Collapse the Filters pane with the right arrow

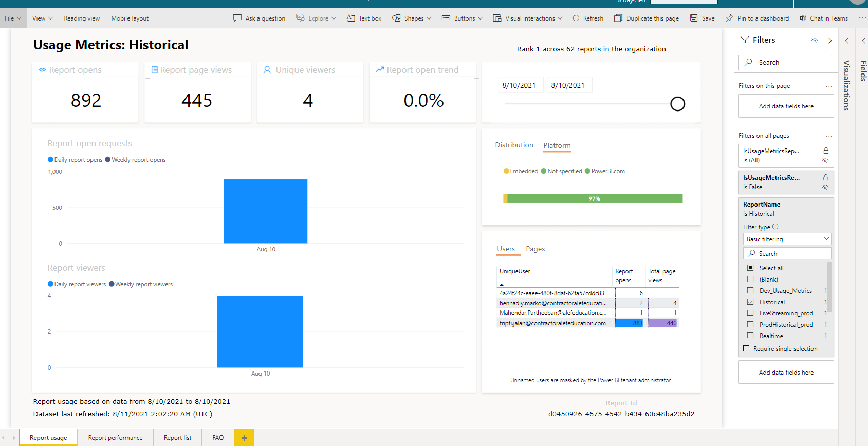click(x=830, y=40)
